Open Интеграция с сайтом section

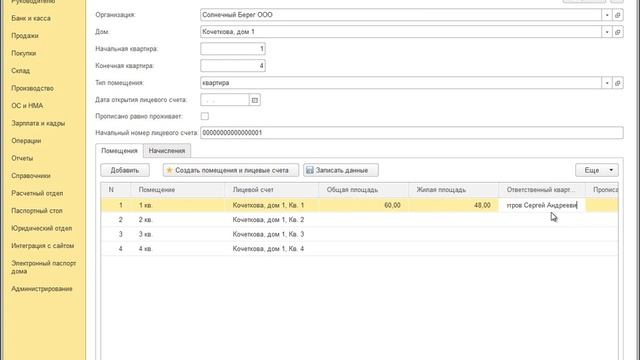coord(42,246)
